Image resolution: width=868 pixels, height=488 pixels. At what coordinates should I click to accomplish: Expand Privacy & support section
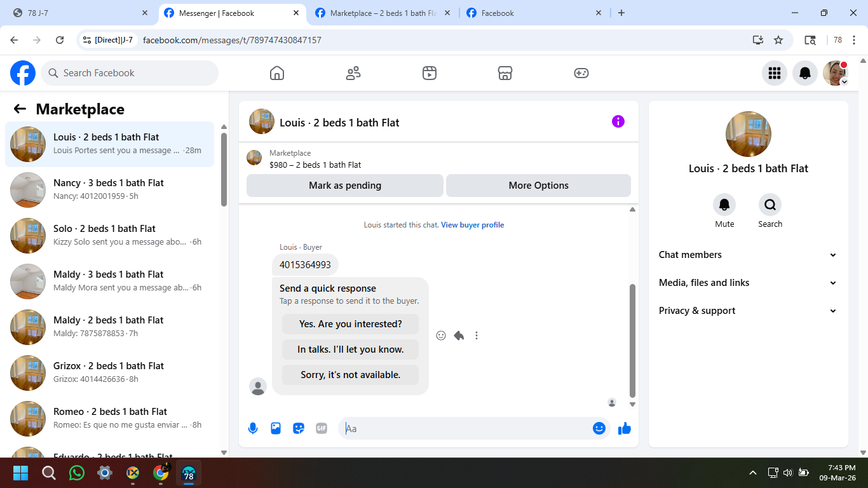point(749,311)
